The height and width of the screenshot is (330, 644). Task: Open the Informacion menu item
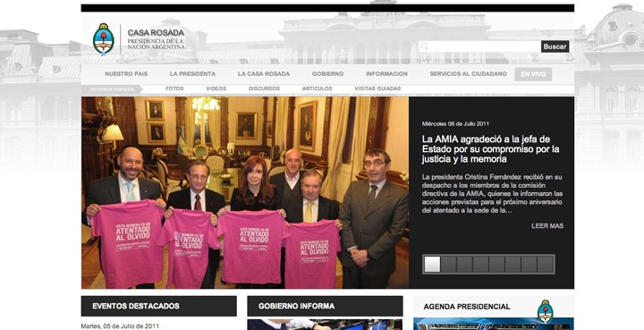tap(387, 74)
